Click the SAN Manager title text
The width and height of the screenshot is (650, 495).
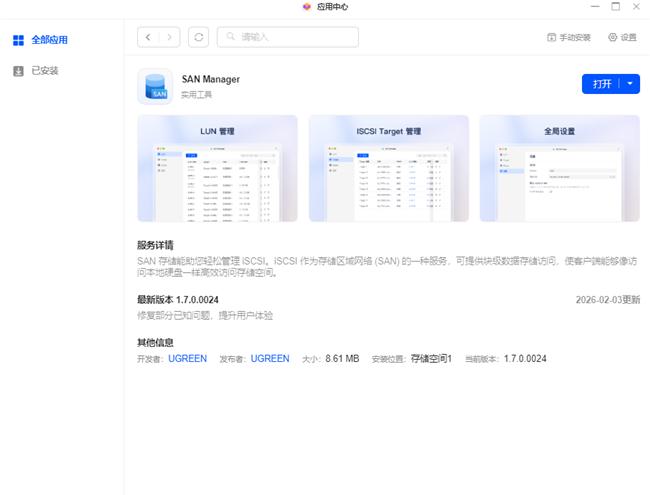coord(210,79)
